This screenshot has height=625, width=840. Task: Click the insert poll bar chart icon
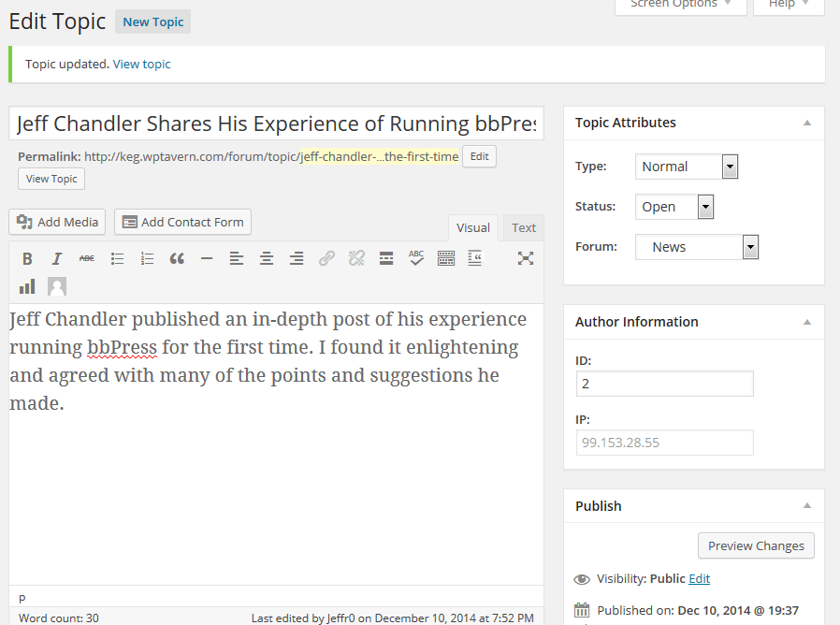tap(27, 286)
